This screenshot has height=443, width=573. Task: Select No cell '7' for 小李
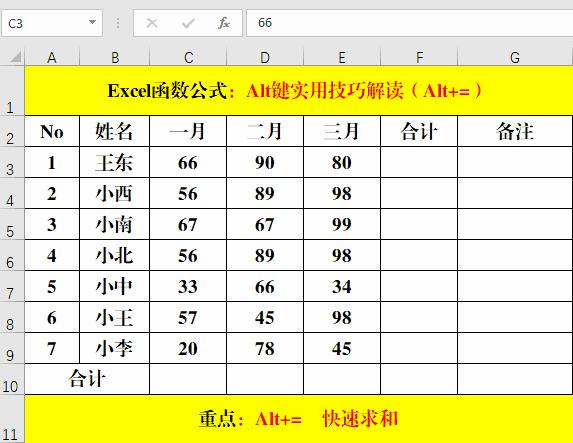pos(52,348)
